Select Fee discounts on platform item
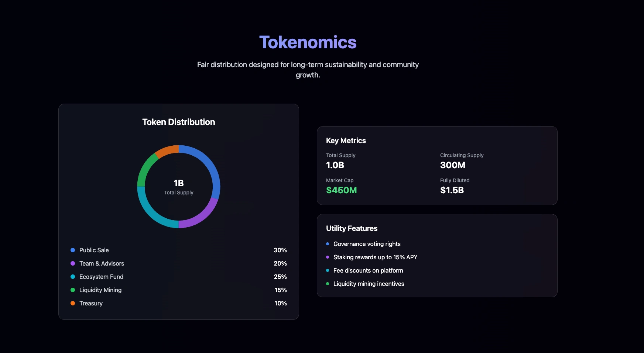The image size is (644, 353). point(368,270)
